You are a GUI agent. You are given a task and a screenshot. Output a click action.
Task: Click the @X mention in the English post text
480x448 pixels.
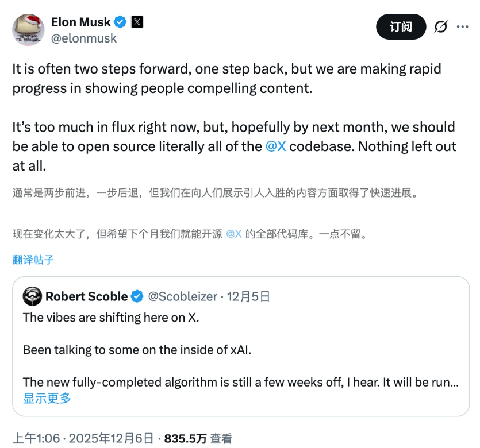tap(275, 146)
